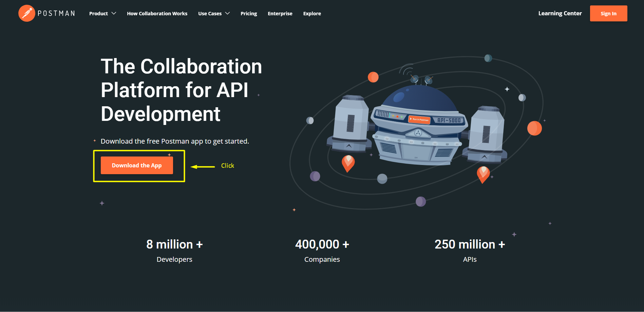
Task: Click the Download the App button
Action: [x=137, y=165]
